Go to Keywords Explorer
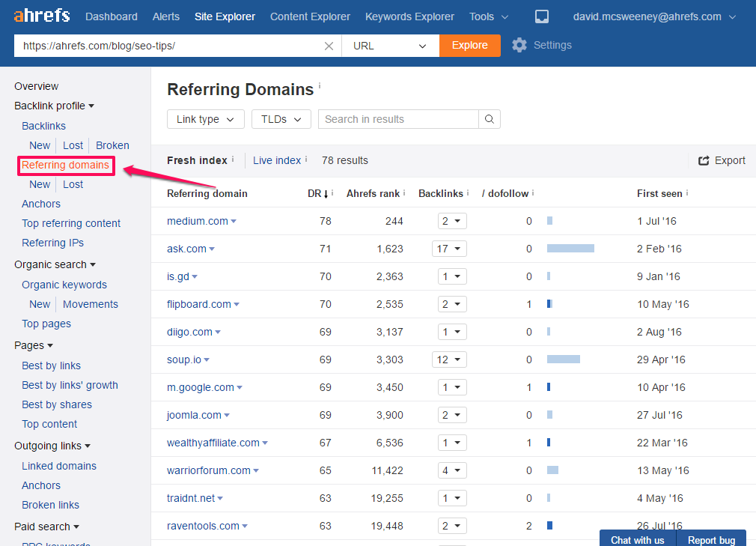The image size is (756, 546). (x=409, y=17)
